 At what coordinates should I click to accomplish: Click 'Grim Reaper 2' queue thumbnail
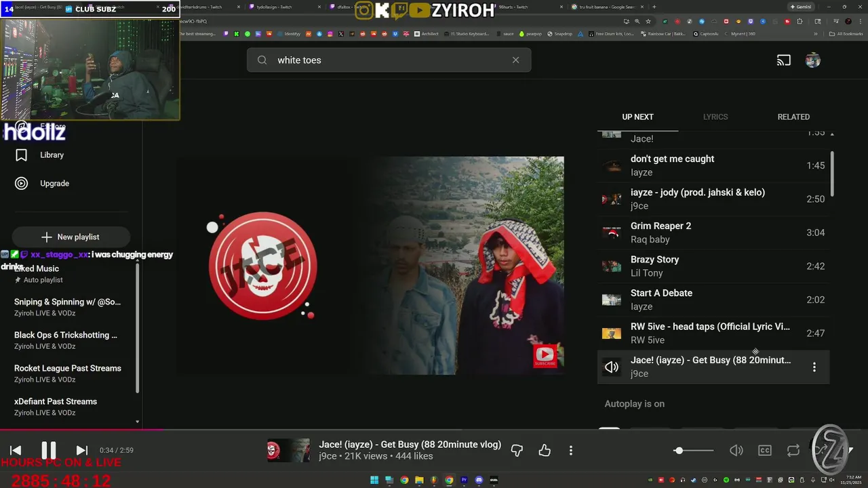click(x=612, y=232)
